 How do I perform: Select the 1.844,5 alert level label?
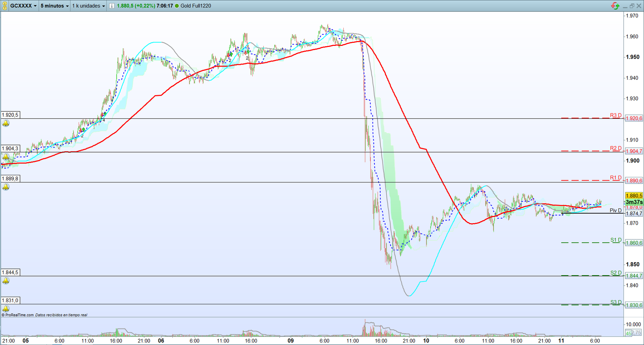10,273
